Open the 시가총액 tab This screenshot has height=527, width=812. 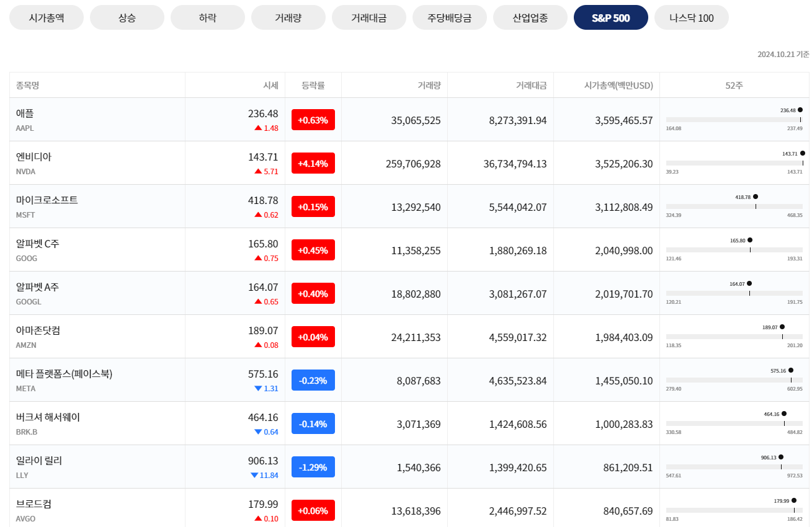(x=47, y=17)
